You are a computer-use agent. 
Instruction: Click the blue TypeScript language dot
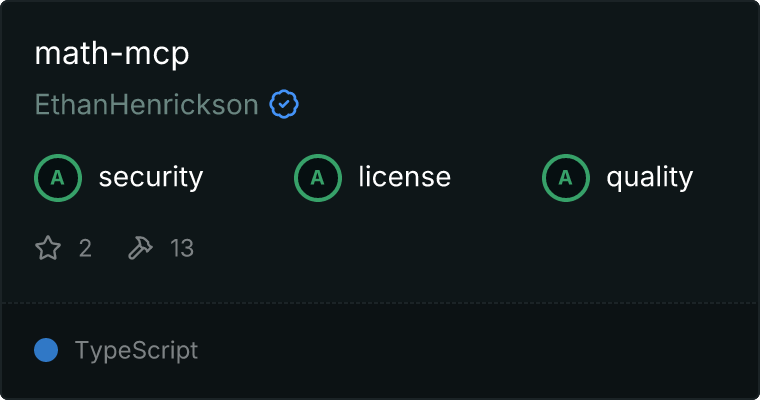[46, 350]
